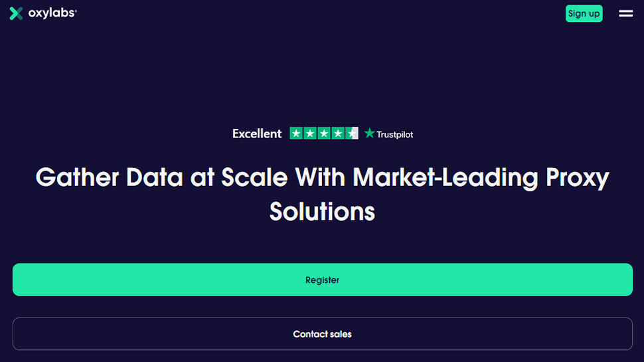Click the Contact sales button

323,334
